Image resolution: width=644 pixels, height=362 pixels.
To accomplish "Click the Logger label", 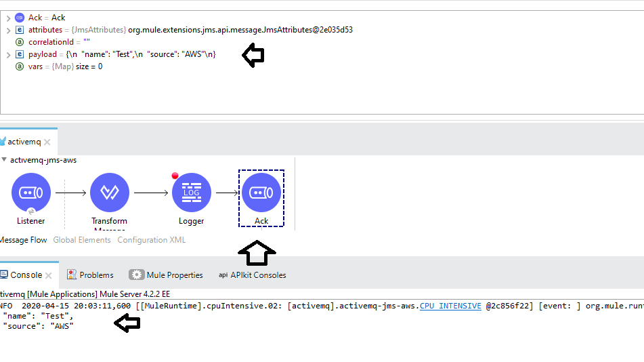I will tap(192, 221).
